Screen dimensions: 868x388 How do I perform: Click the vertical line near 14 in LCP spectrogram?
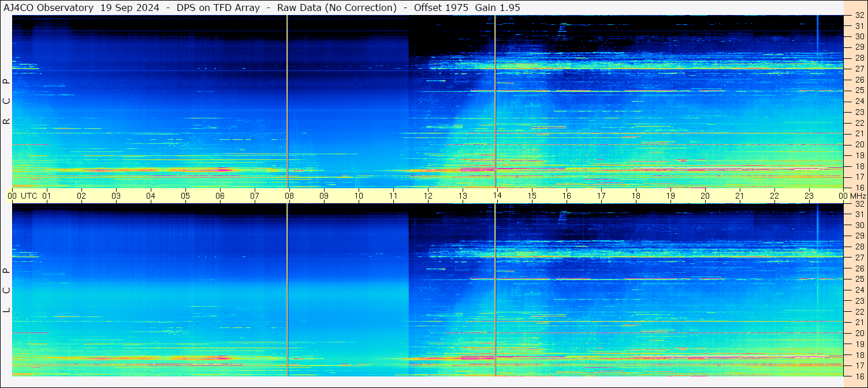coord(496,289)
